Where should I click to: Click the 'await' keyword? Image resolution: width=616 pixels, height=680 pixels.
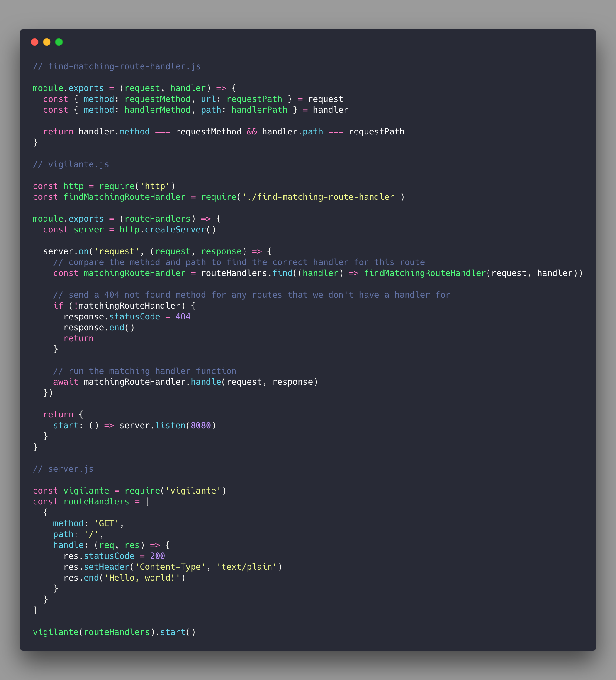(66, 382)
